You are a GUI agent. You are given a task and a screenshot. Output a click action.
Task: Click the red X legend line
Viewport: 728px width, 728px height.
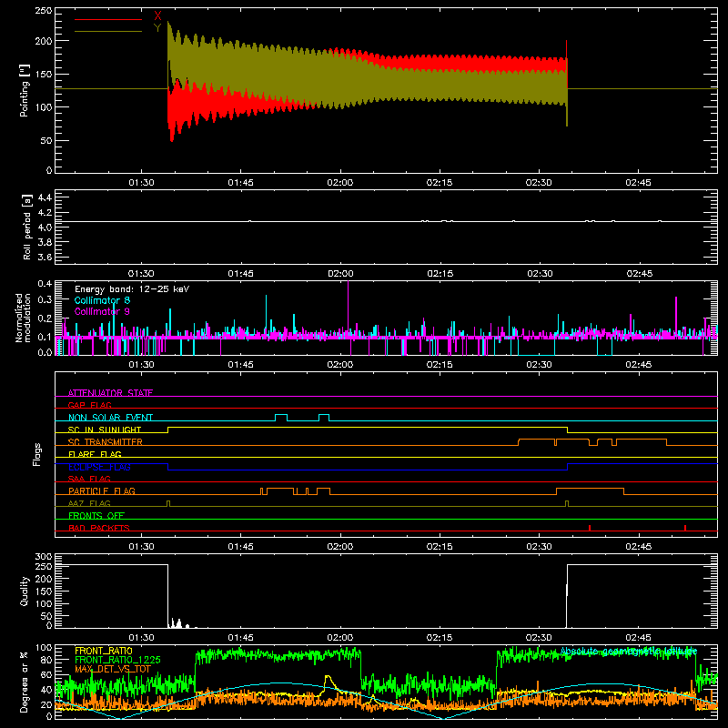click(108, 19)
